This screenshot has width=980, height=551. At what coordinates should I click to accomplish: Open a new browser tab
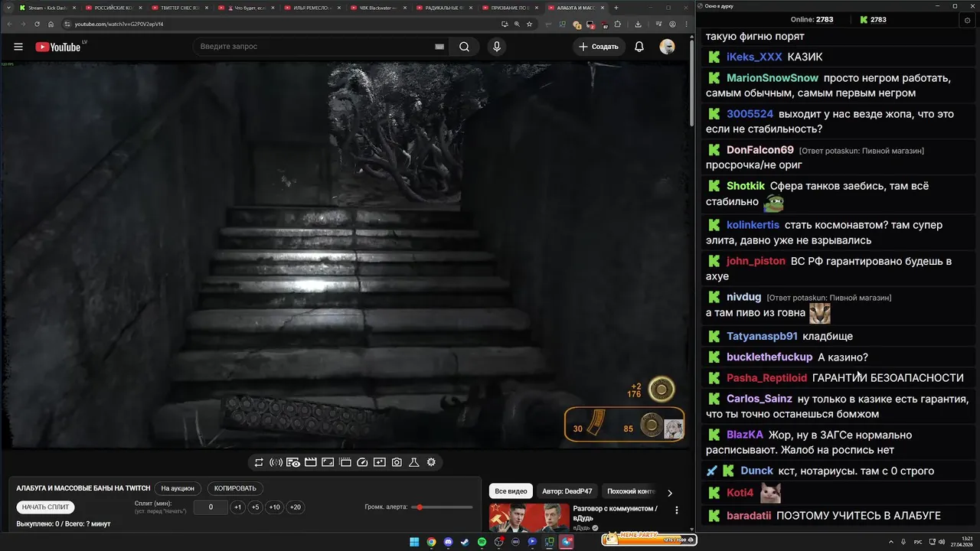point(616,8)
